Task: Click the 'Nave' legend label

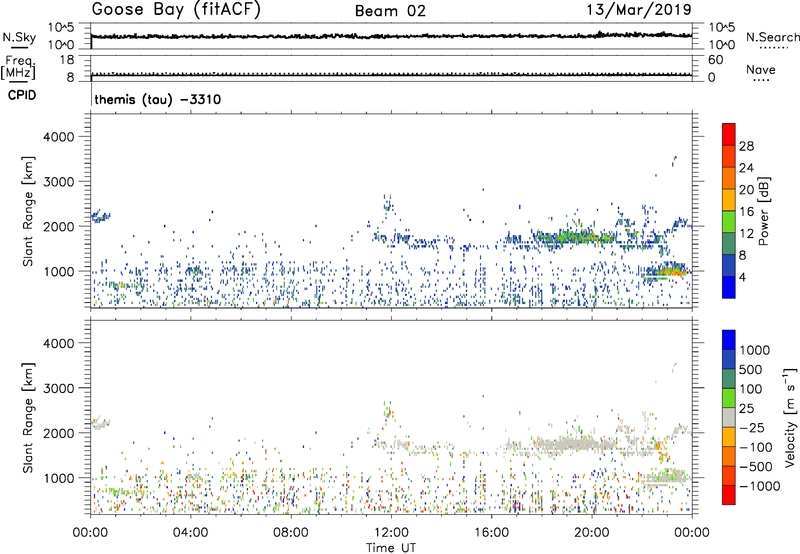Action: click(761, 70)
